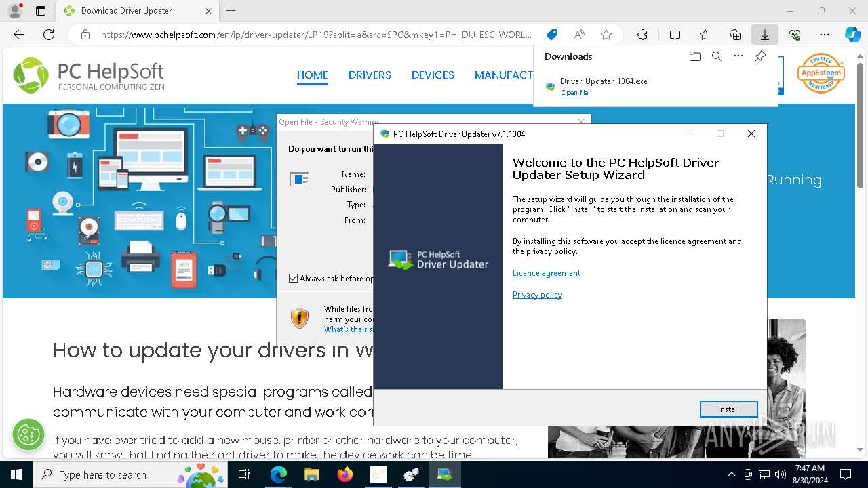
Task: Click the AppEsteem trusted badge
Action: [821, 73]
